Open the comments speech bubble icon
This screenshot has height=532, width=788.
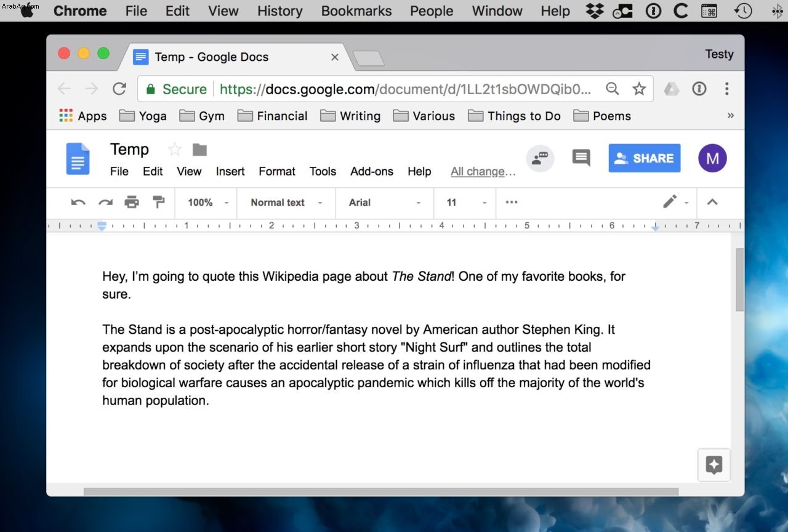pyautogui.click(x=581, y=158)
